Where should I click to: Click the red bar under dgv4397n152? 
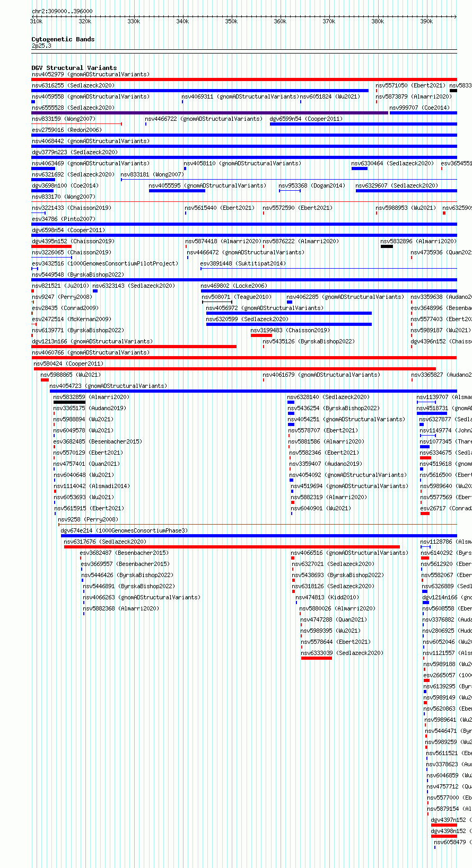pos(444,825)
